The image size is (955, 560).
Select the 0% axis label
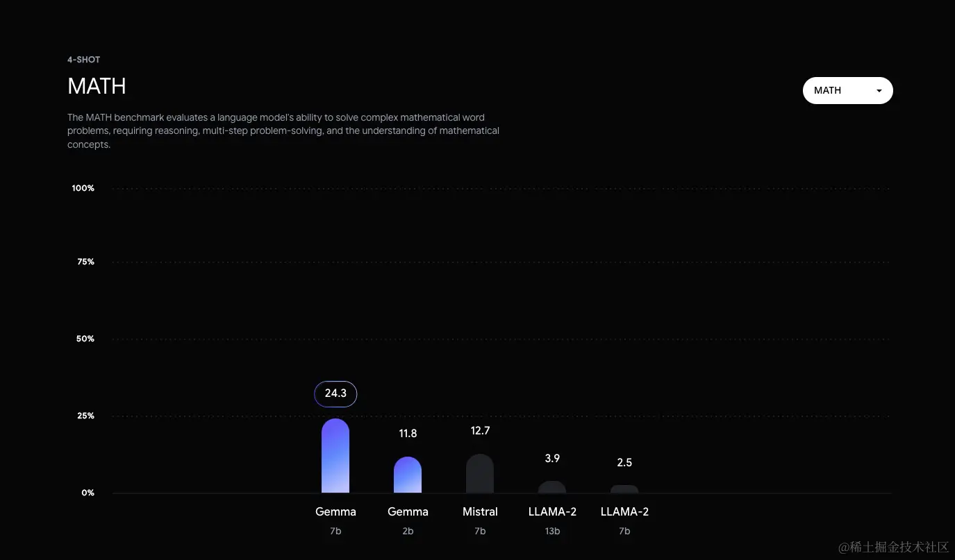click(87, 493)
